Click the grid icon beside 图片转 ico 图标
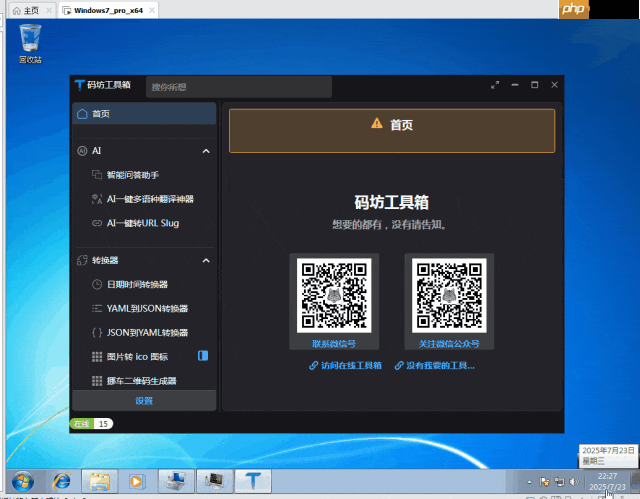640x499 pixels. tap(97, 357)
